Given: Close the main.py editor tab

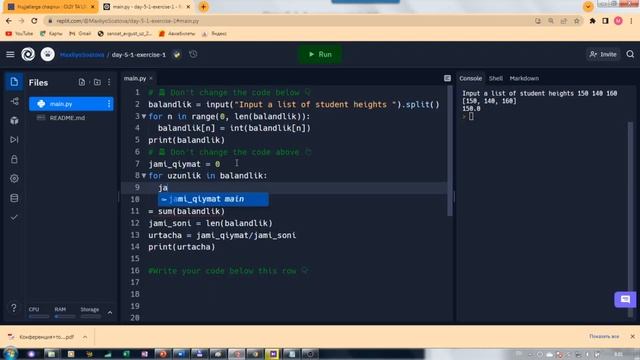Looking at the screenshot, I should tap(151, 78).
